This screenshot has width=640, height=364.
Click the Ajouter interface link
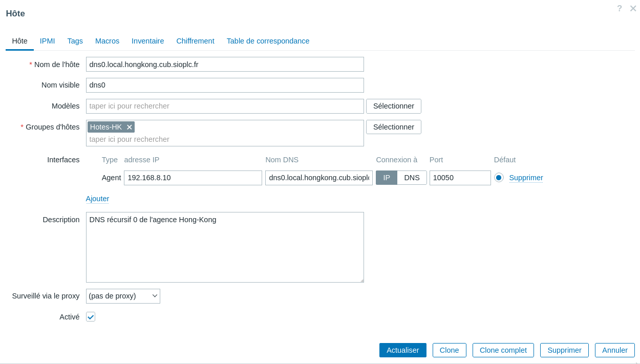tap(97, 199)
